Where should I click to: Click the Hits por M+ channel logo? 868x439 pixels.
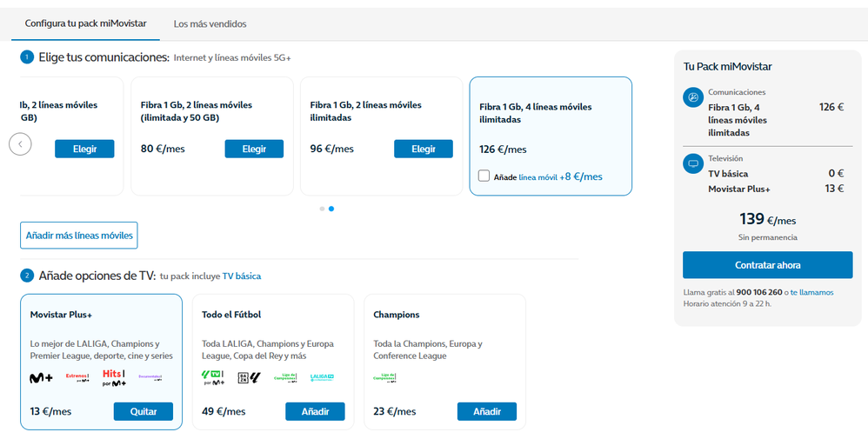point(114,377)
